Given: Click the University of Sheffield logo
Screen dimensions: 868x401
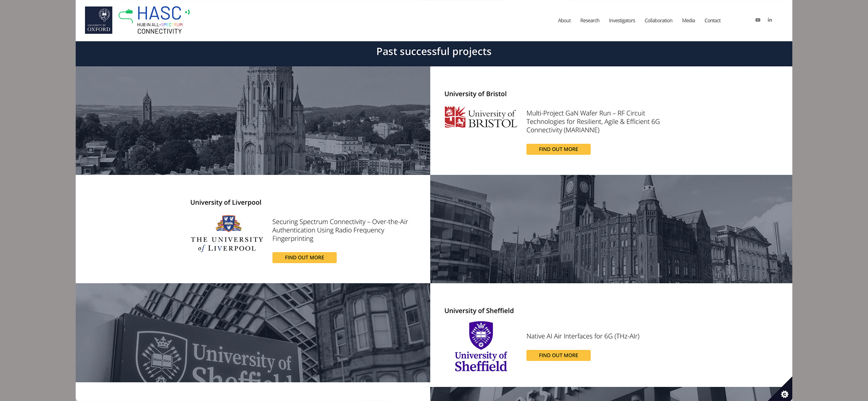Looking at the screenshot, I should point(481,346).
